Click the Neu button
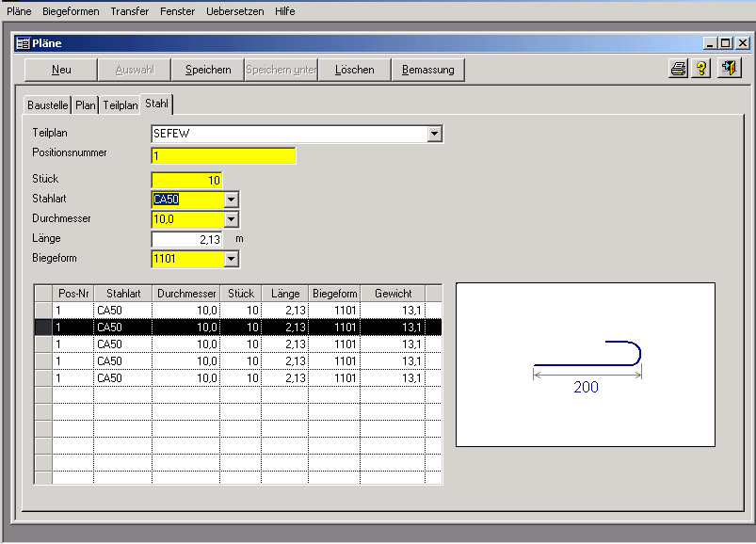This screenshot has height=544, width=756. (x=61, y=70)
